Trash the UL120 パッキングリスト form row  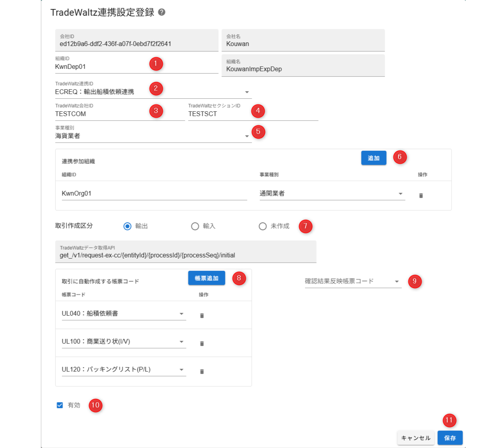coord(202,372)
